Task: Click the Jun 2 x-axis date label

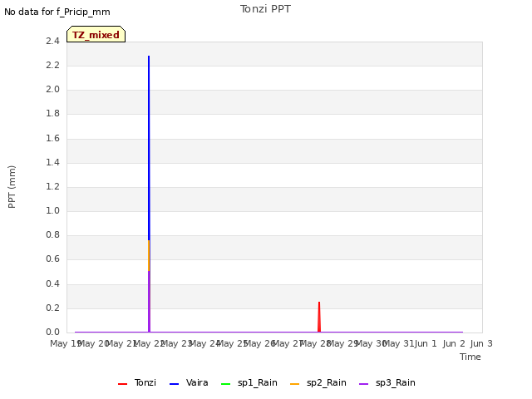Action: click(454, 343)
